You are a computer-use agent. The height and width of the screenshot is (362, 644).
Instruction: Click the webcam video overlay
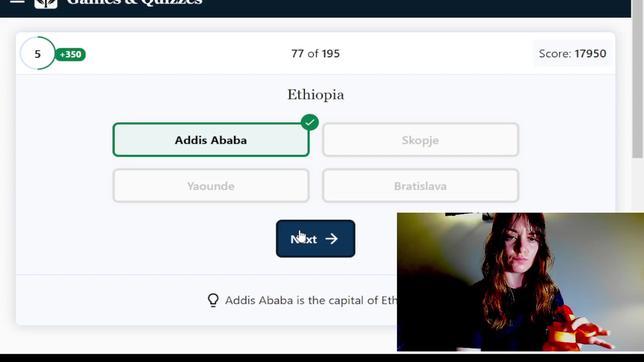pyautogui.click(x=520, y=282)
